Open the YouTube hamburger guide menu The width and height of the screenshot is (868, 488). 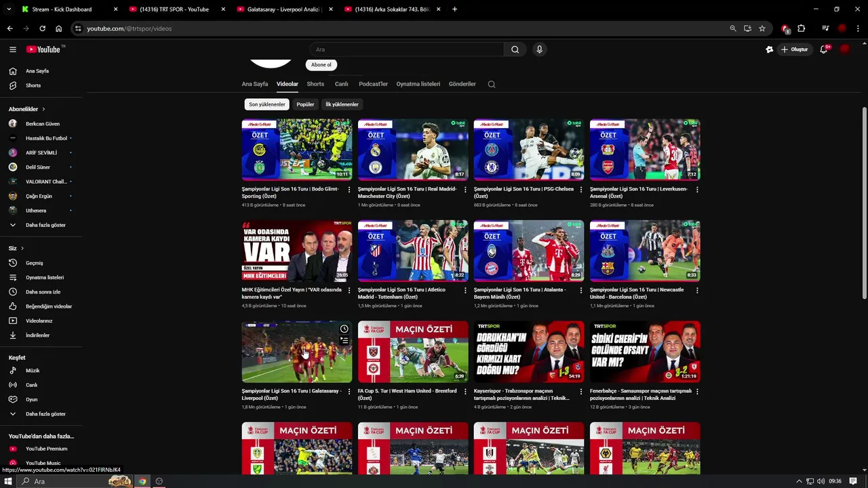[x=12, y=49]
